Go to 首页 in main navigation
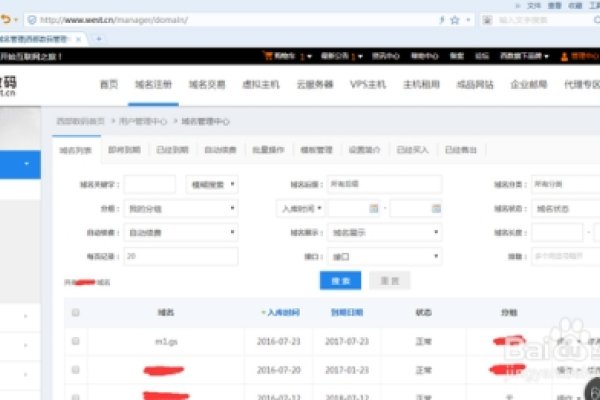Image resolution: width=600 pixels, height=400 pixels. (x=109, y=84)
